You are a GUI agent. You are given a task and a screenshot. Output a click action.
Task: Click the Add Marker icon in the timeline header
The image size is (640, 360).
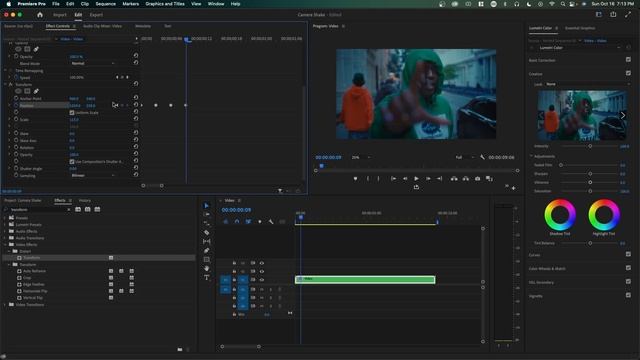click(260, 222)
